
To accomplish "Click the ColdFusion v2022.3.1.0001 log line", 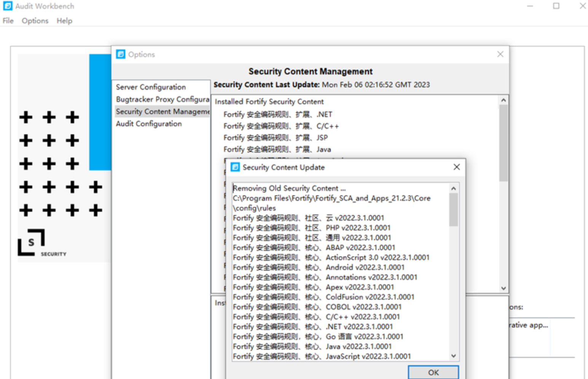I will [x=323, y=297].
